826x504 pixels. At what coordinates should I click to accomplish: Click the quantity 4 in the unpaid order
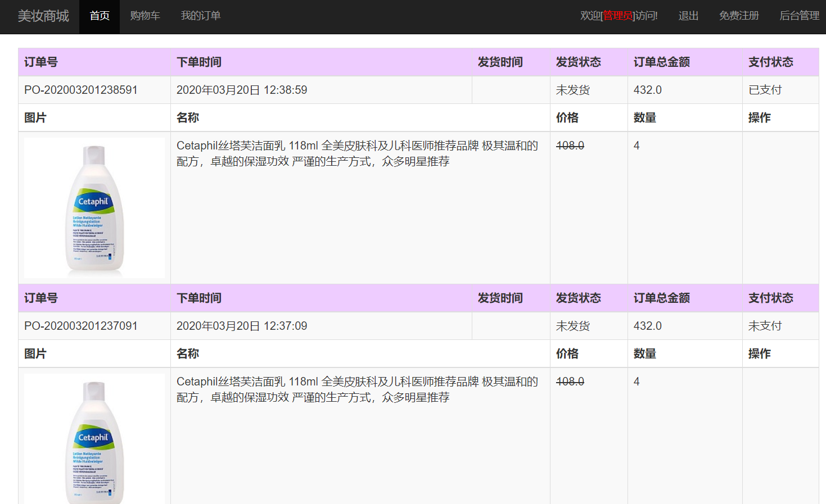[x=637, y=382]
